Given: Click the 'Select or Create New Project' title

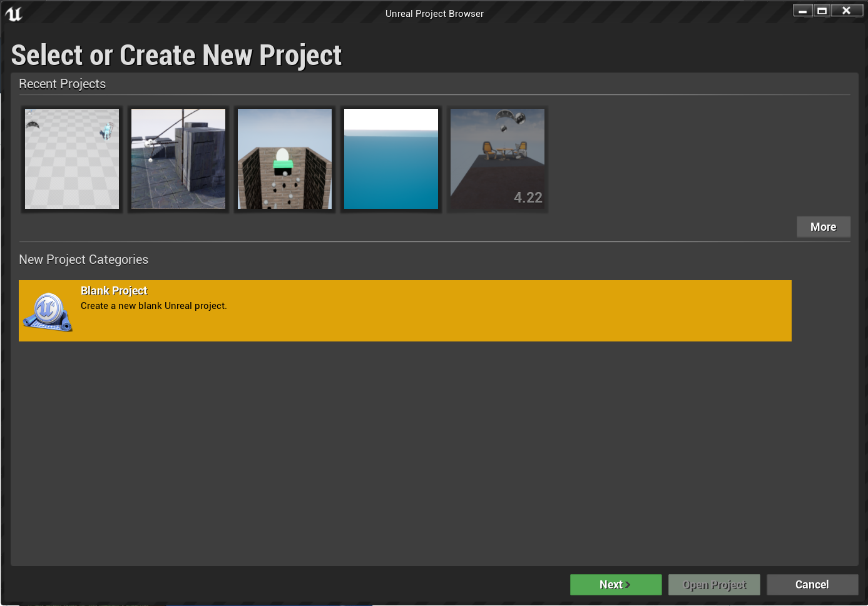Looking at the screenshot, I should pyautogui.click(x=176, y=55).
